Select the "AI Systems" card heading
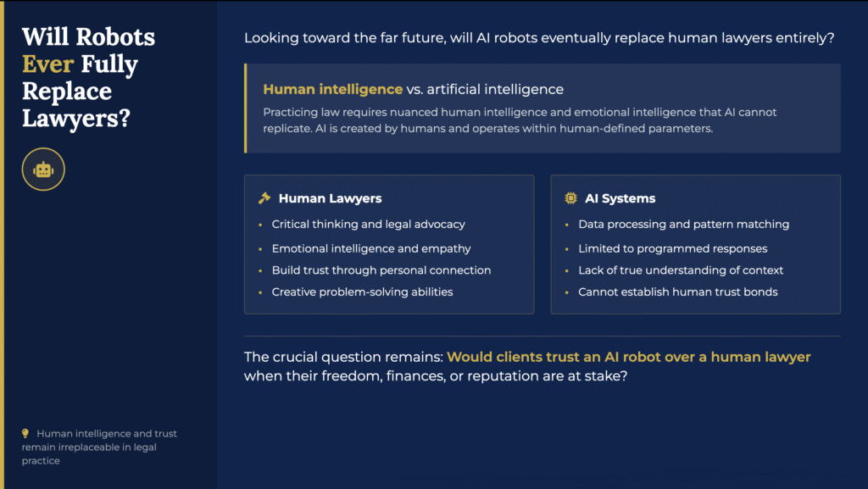 tap(620, 198)
